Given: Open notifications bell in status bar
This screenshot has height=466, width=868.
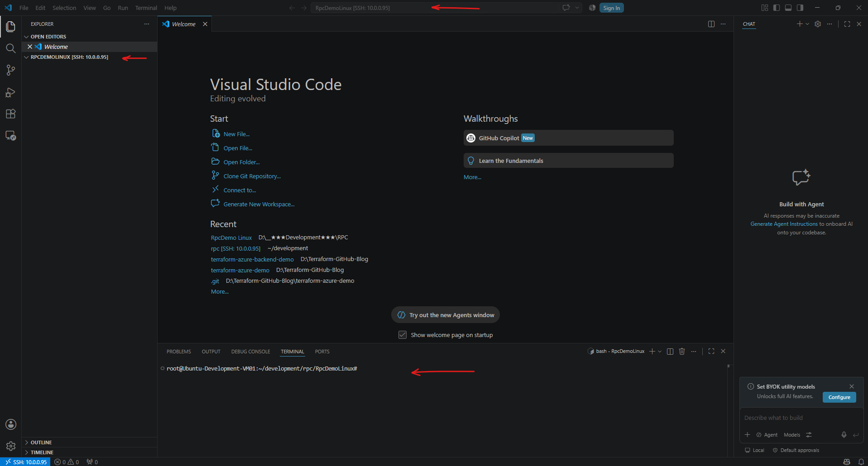Looking at the screenshot, I should 861,462.
